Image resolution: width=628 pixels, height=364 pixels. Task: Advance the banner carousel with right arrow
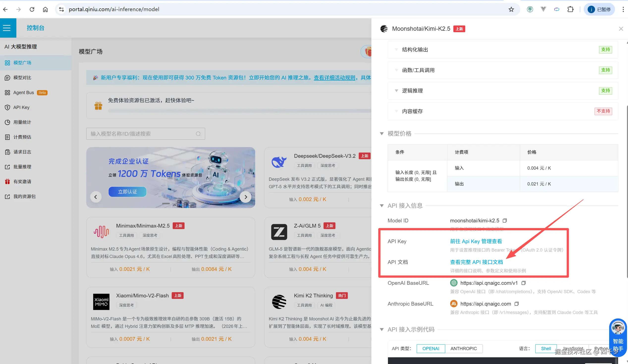click(x=246, y=197)
